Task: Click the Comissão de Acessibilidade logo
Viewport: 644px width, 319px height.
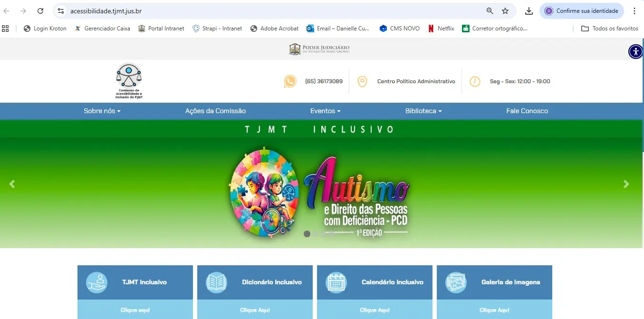Action: [129, 80]
